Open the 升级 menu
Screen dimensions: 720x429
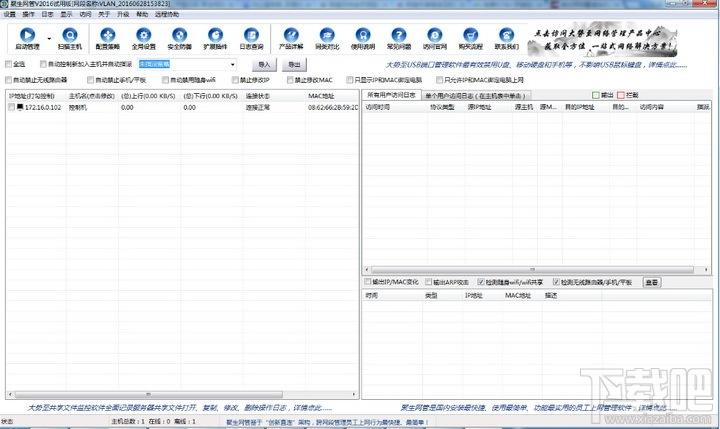pyautogui.click(x=123, y=14)
